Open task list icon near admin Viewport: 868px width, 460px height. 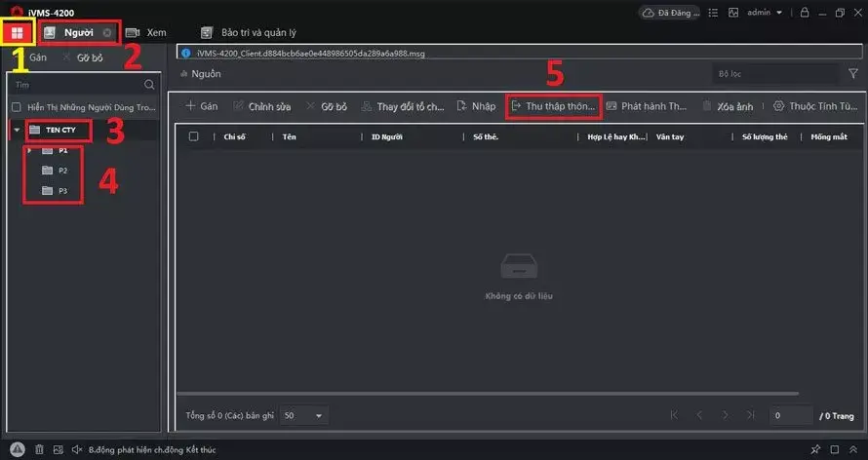pyautogui.click(x=713, y=12)
